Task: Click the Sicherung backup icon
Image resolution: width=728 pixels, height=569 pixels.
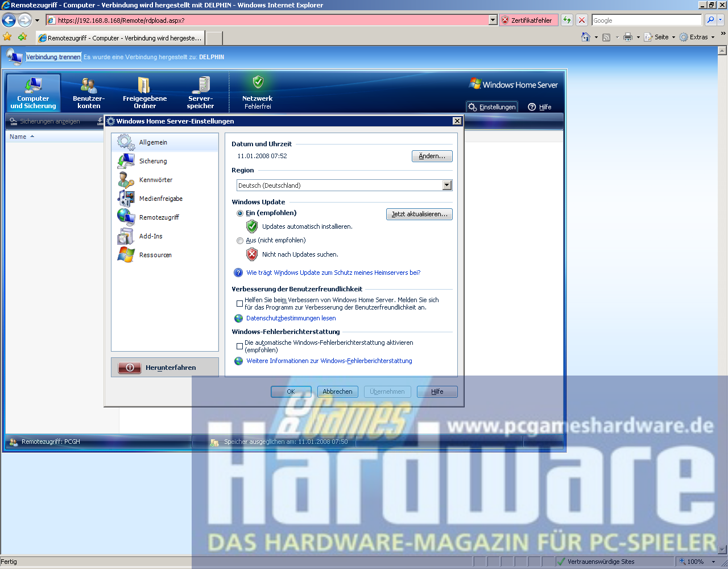Action: coord(126,161)
